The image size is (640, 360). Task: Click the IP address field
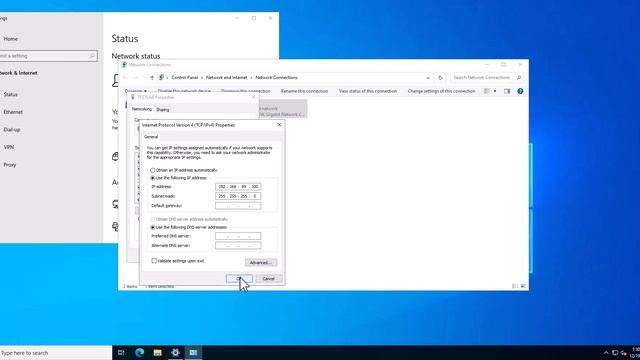pos(238,187)
